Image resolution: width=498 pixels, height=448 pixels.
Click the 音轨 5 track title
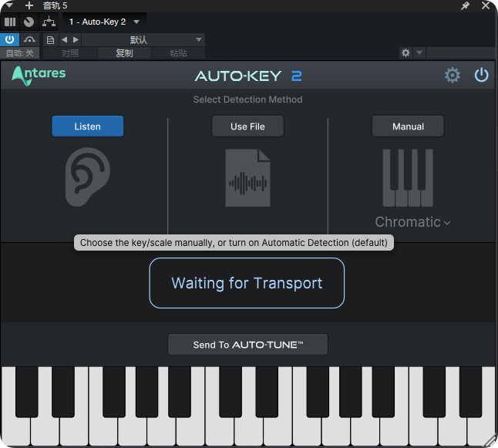(56, 5)
